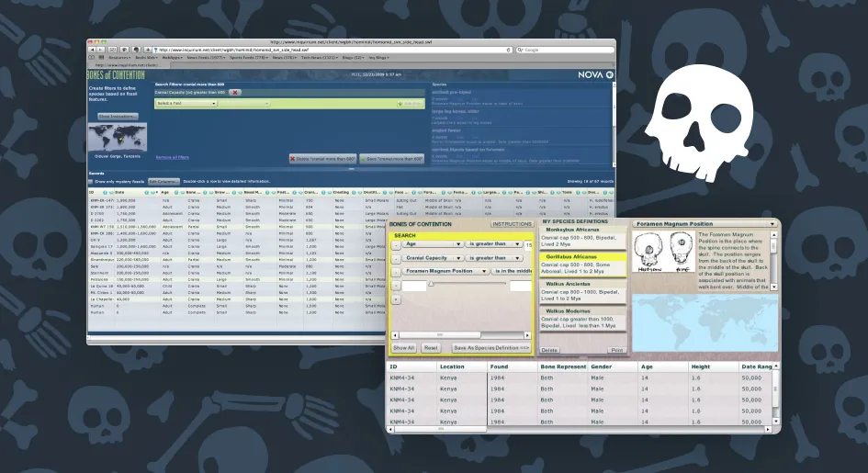Screen dimensions: 868x473
Task: Click the minus button beside the Age filter row
Action: click(x=396, y=244)
